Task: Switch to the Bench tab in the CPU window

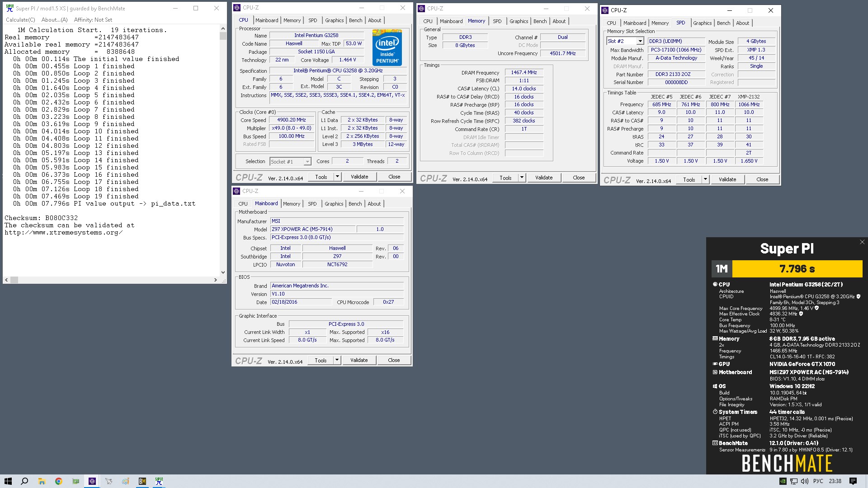Action: [356, 20]
